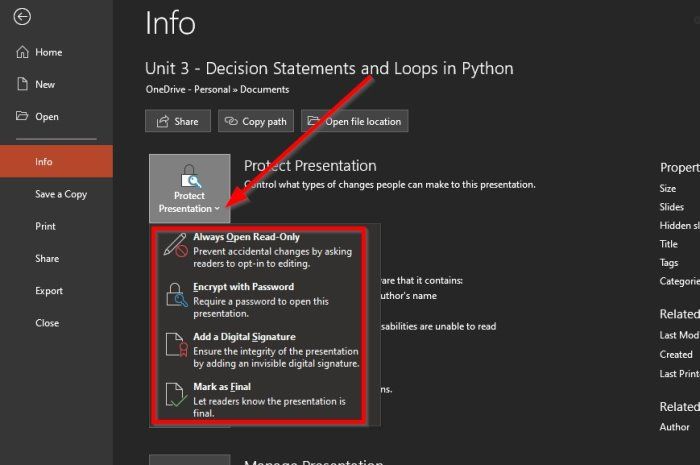The width and height of the screenshot is (700, 465).
Task: Expand the Protect Presentation dropdown
Action: click(190, 188)
